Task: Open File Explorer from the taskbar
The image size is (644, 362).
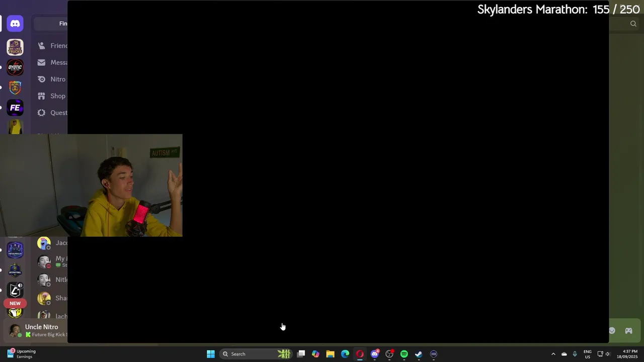Action: coord(330,354)
